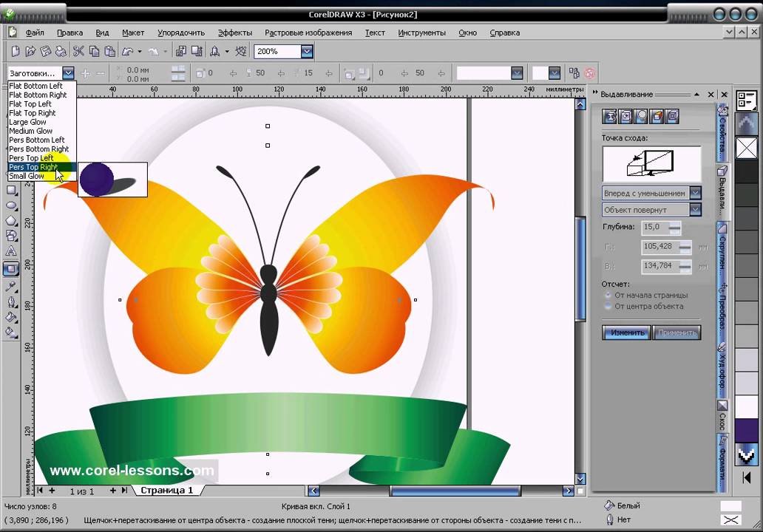Viewport: 763px width, 532px height.
Task: Open the 'Эффекты' menu
Action: click(234, 33)
